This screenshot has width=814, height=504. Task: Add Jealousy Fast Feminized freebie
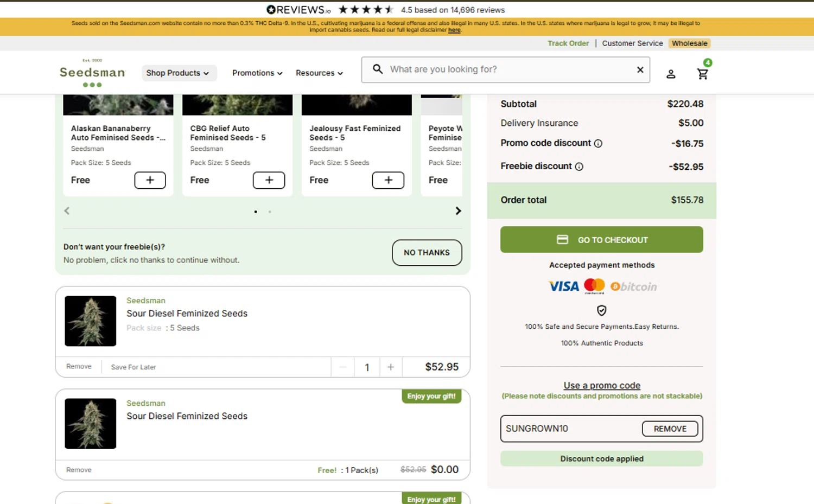388,180
